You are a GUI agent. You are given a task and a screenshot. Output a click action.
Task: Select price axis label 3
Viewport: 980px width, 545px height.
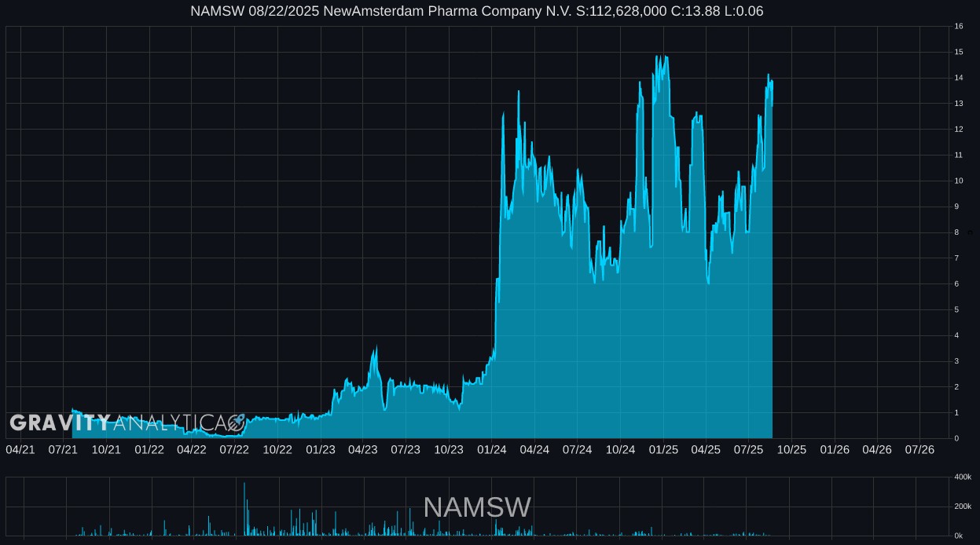pos(956,361)
